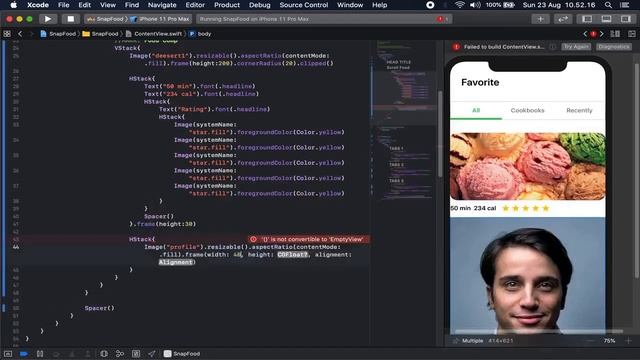Open the SnapFood scheme selector
Viewport: 640px width, 360px height.
click(105, 19)
